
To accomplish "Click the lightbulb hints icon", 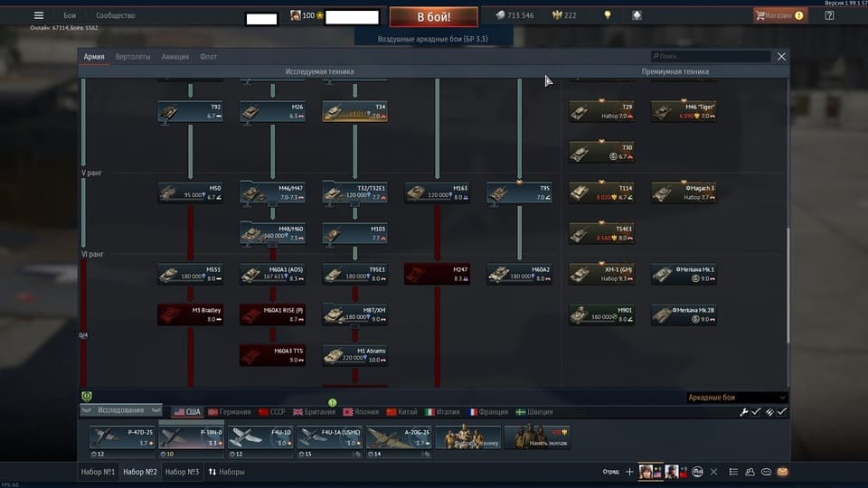I will (608, 15).
